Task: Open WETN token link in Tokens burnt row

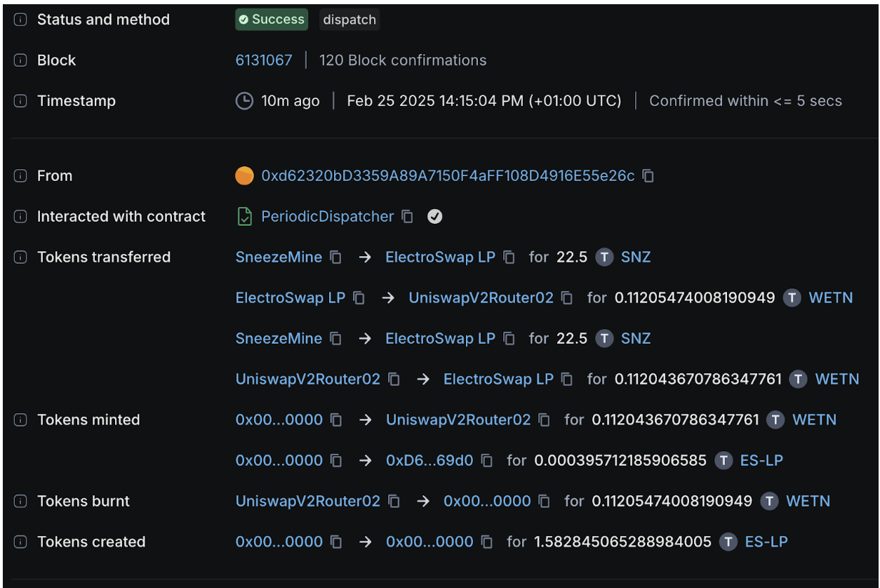Action: click(x=808, y=501)
